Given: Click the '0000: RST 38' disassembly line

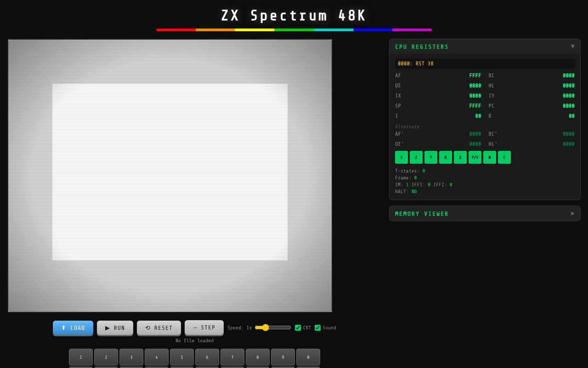Looking at the screenshot, I should click(485, 63).
